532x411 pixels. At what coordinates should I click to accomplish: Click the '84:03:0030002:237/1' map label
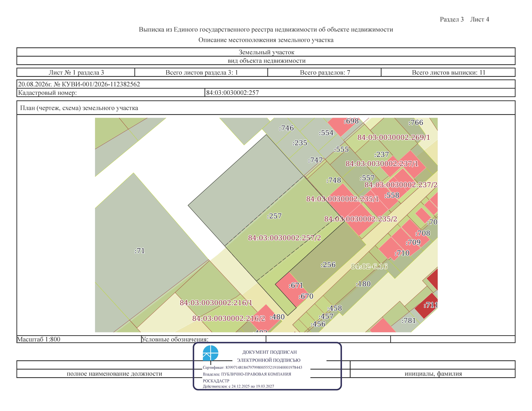pyautogui.click(x=382, y=164)
